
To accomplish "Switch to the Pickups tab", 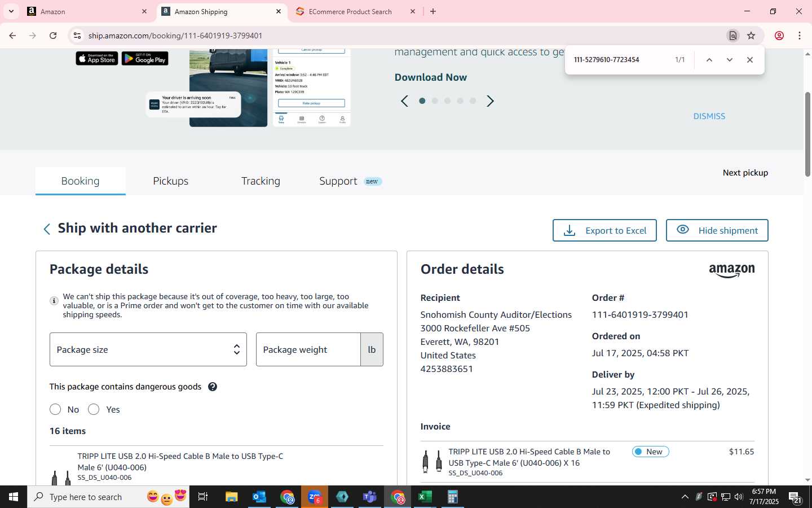I will (x=170, y=181).
